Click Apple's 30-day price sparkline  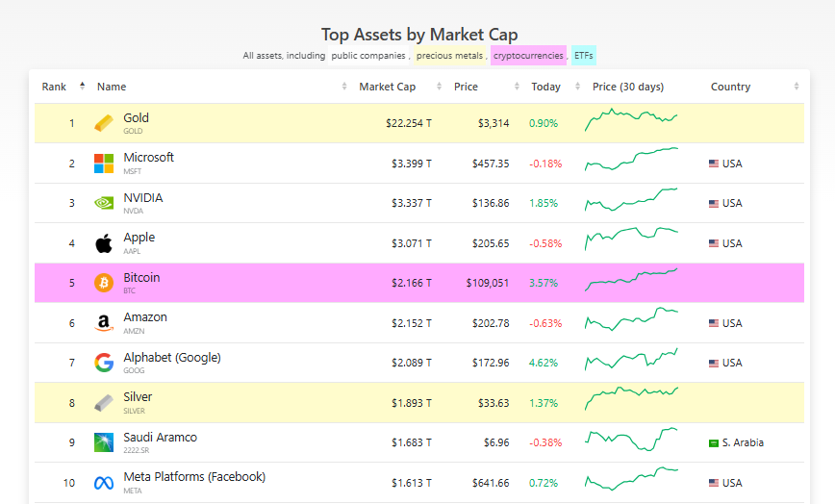(x=631, y=239)
